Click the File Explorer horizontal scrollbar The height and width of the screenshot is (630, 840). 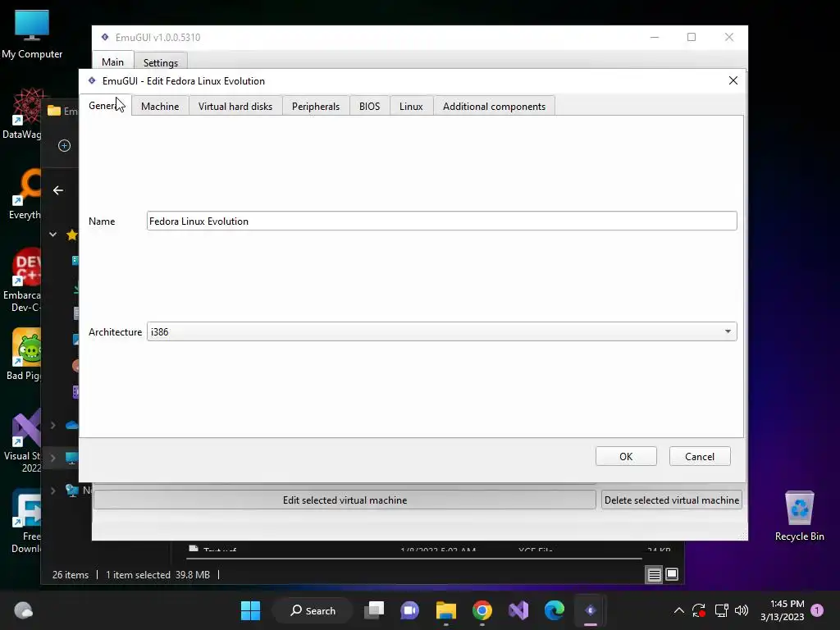[x=413, y=558]
